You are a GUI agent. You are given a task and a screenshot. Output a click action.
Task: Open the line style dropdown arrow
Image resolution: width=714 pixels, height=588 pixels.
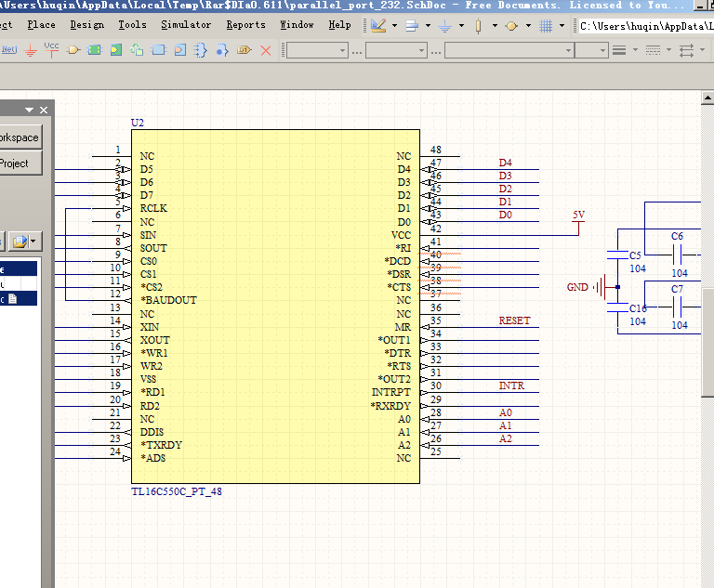[669, 50]
